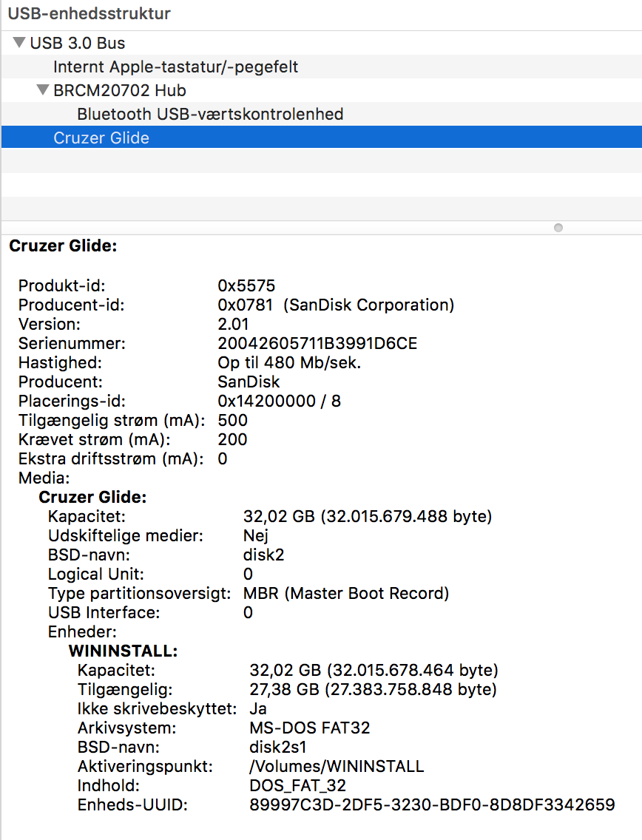Click available current value 500
The image size is (642, 840).
[232, 421]
